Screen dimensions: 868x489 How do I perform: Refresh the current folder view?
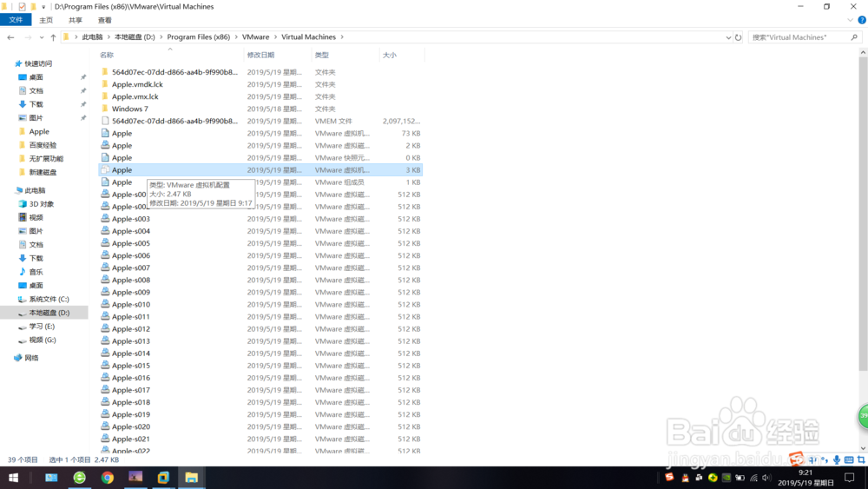tap(738, 37)
